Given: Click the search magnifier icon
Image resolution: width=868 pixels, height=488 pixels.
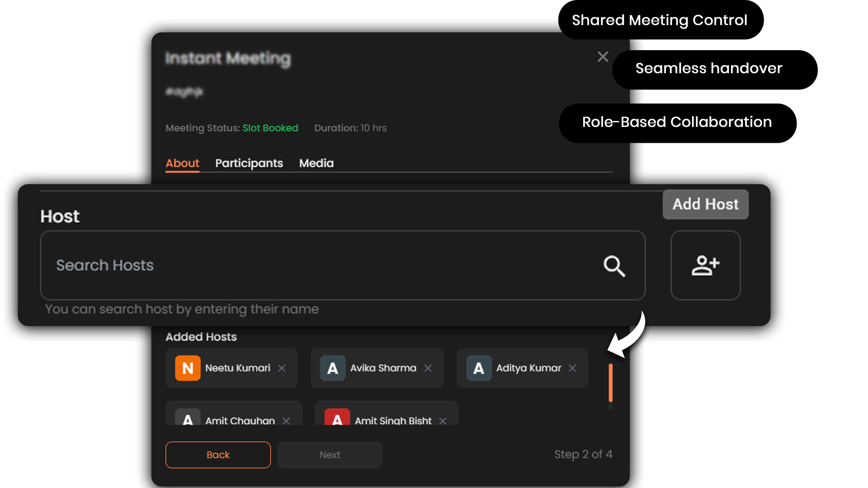Looking at the screenshot, I should 614,266.
